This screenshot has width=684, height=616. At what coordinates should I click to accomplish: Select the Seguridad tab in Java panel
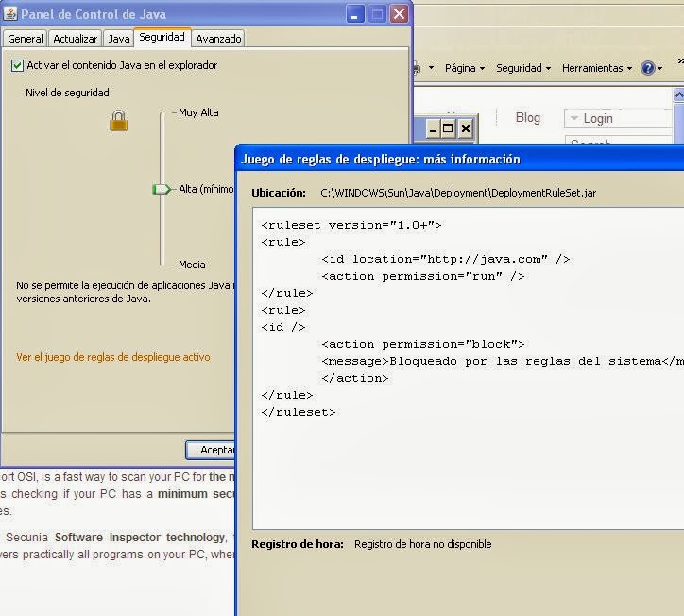coord(162,37)
